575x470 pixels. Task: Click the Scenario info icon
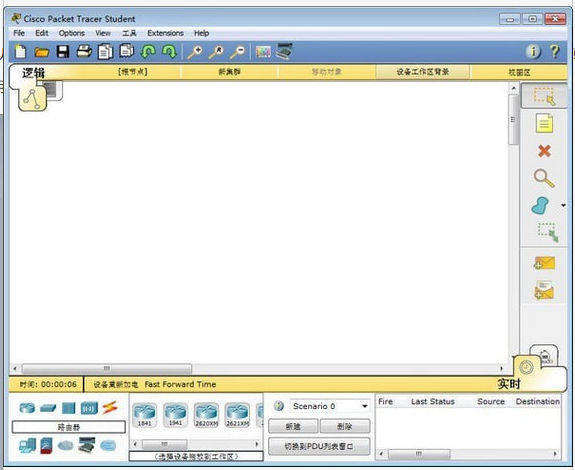click(x=279, y=406)
